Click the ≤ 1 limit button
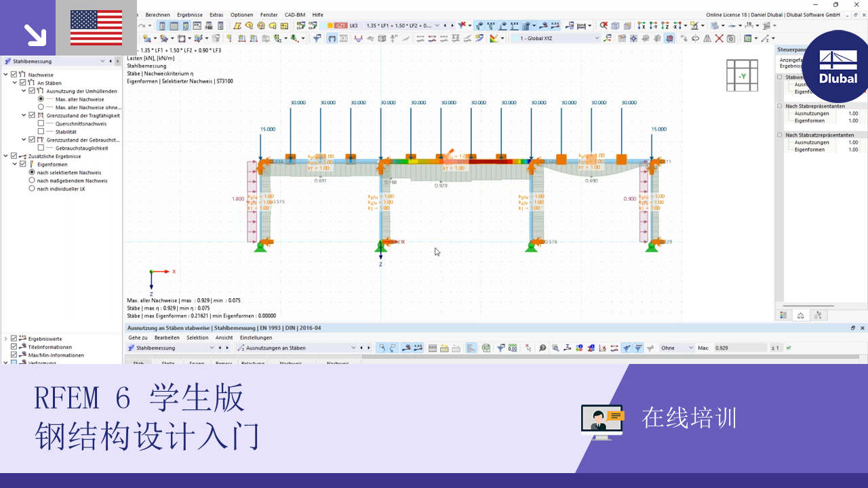Image resolution: width=868 pixels, height=488 pixels. [x=775, y=348]
